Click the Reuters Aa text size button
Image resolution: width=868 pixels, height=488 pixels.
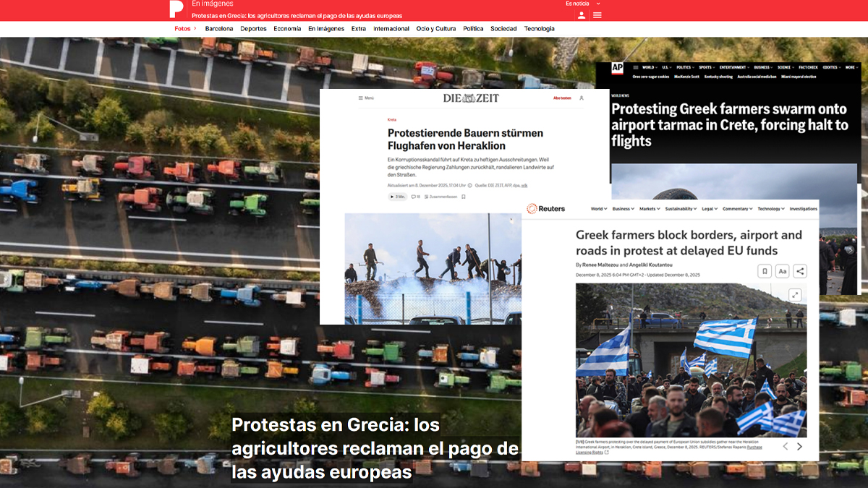(x=782, y=271)
